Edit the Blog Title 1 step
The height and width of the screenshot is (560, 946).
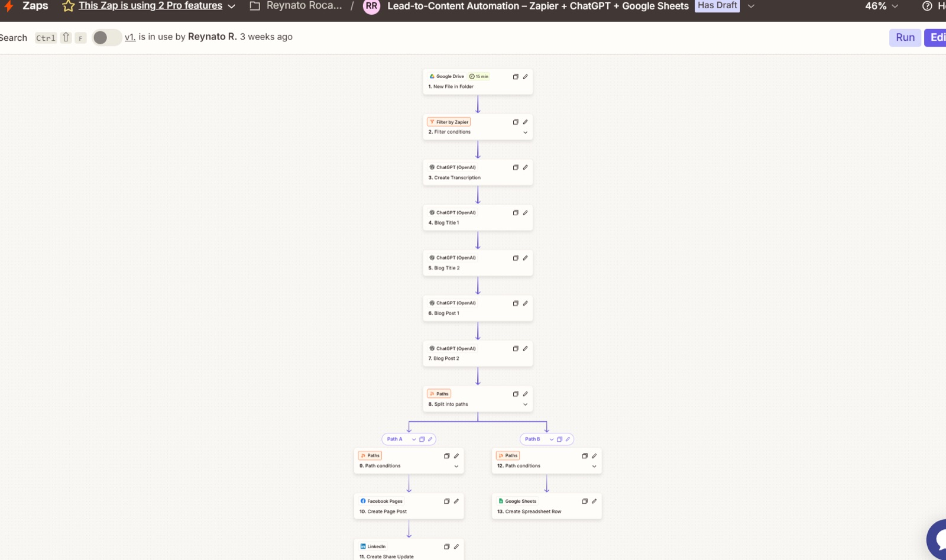(525, 213)
